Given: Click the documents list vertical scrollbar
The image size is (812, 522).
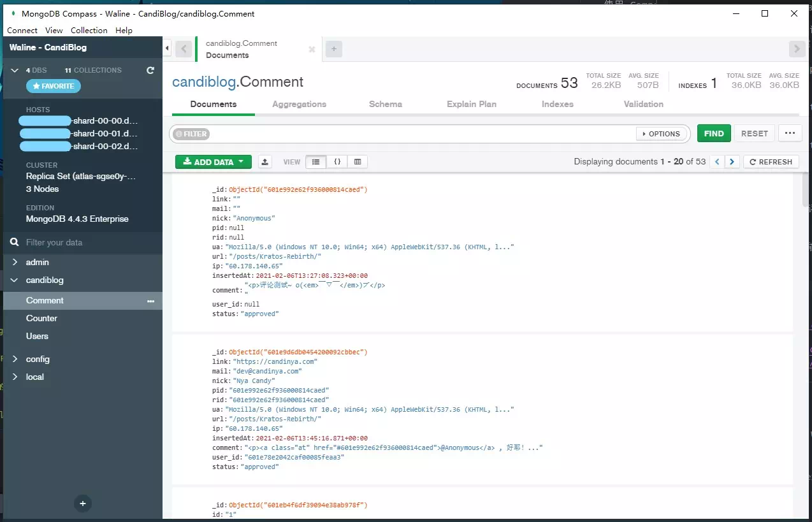Looking at the screenshot, I should coord(806,189).
